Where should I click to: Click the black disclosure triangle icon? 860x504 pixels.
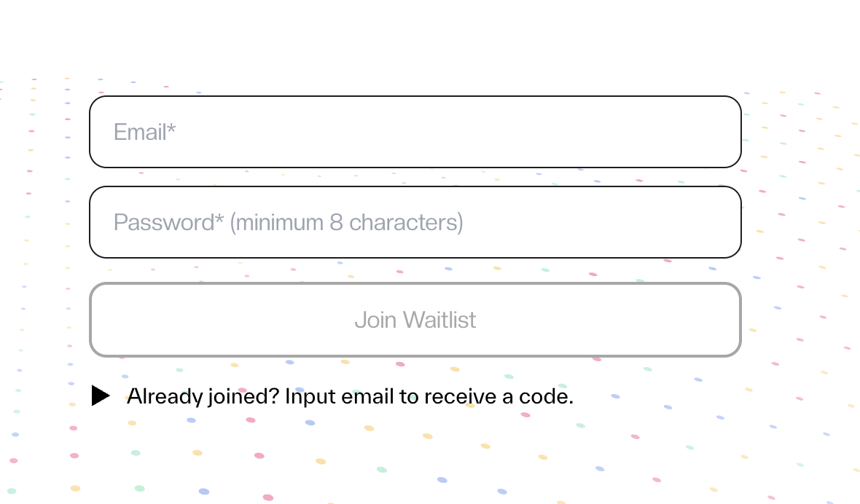click(101, 395)
